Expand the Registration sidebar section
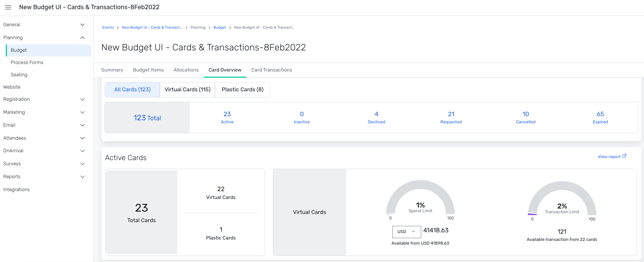Image resolution: width=644 pixels, height=262 pixels. point(82,99)
